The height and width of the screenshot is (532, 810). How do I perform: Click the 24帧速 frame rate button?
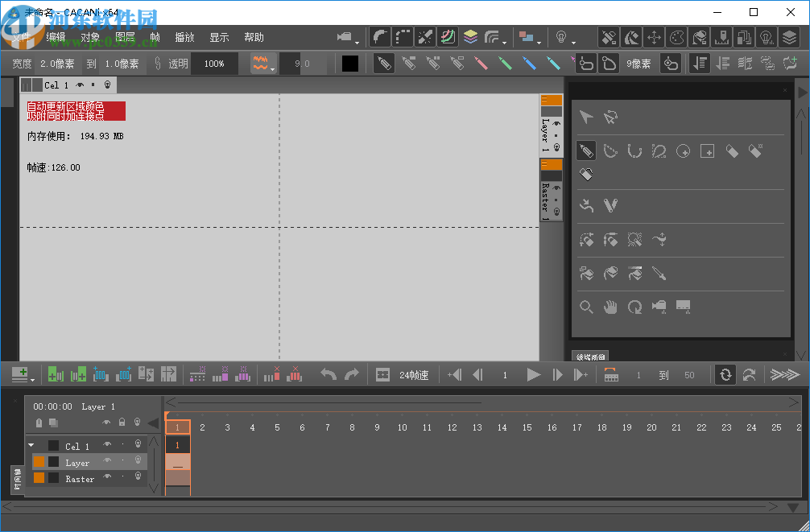pos(413,375)
